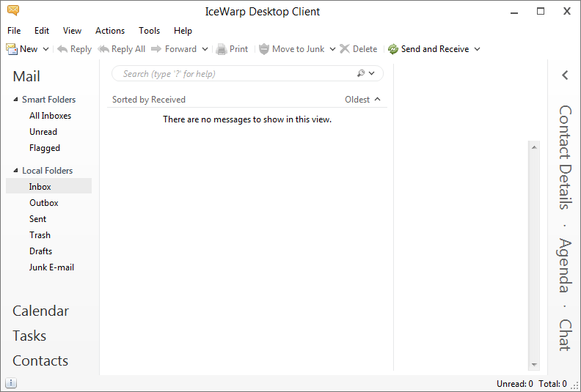
Task: Click the Reply All toolbar button
Action: pos(122,49)
